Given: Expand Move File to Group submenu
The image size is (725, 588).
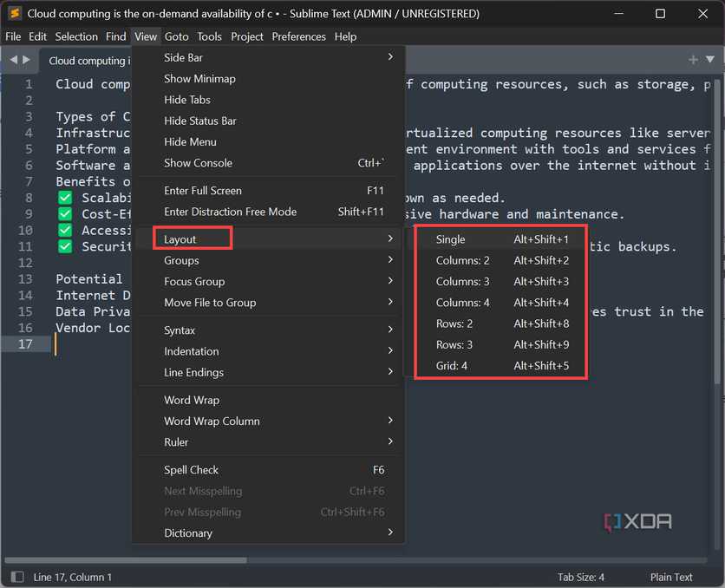Looking at the screenshot, I should (269, 303).
